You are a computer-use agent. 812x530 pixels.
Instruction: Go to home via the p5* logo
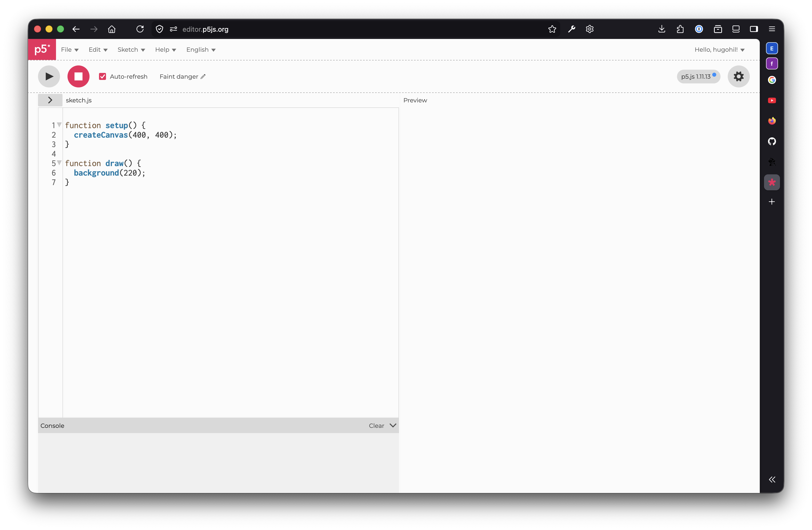click(42, 50)
